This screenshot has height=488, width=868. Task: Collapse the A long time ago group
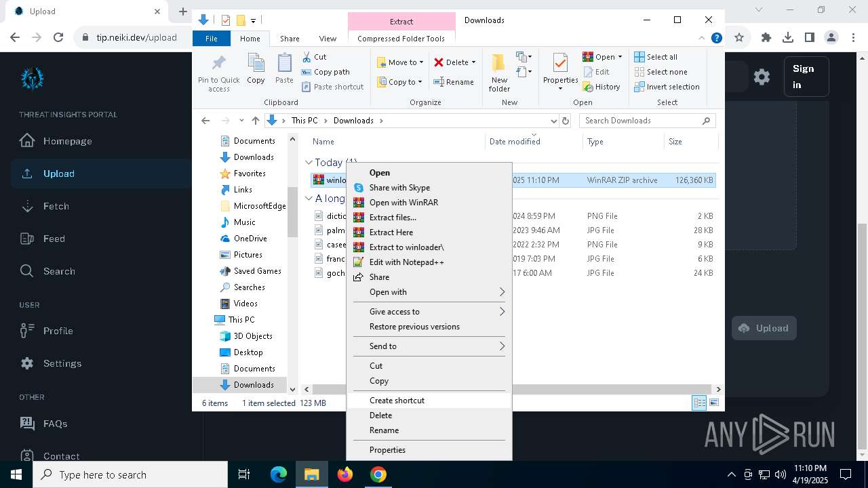click(309, 199)
